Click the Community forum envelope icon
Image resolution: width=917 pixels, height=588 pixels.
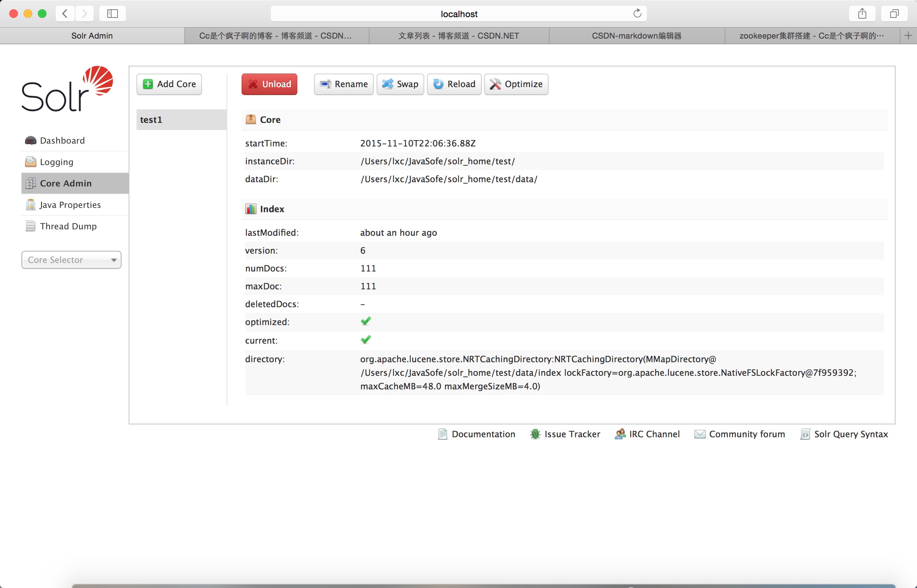tap(700, 434)
